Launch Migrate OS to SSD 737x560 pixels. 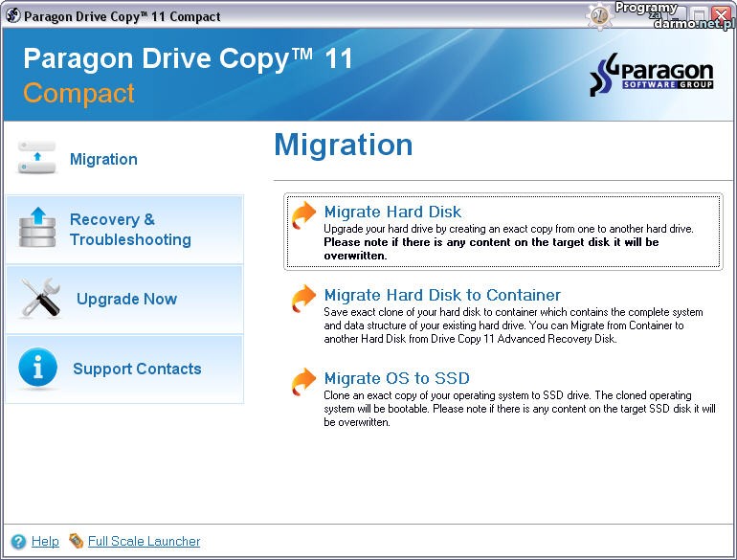point(396,379)
